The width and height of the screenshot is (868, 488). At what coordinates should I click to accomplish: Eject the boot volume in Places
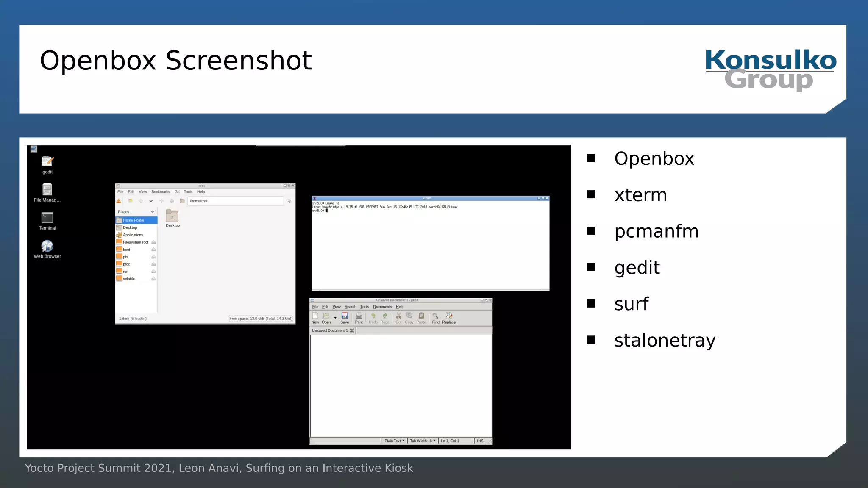(153, 250)
